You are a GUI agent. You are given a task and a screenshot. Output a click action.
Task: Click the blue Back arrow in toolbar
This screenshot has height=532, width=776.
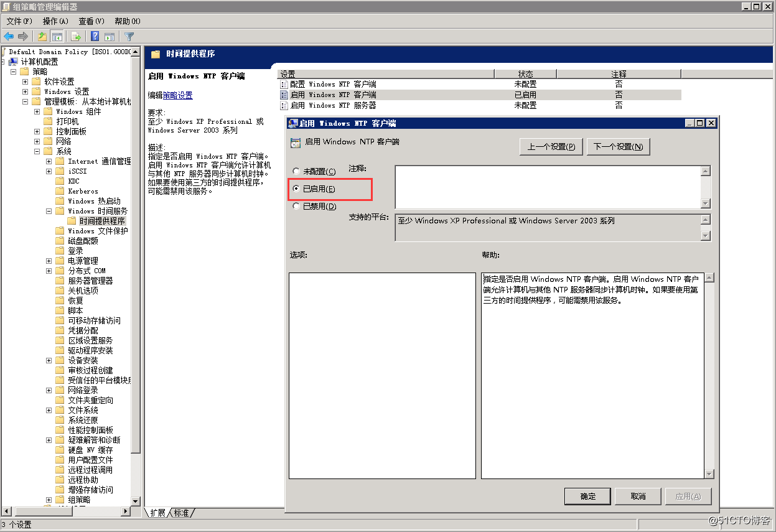point(9,36)
